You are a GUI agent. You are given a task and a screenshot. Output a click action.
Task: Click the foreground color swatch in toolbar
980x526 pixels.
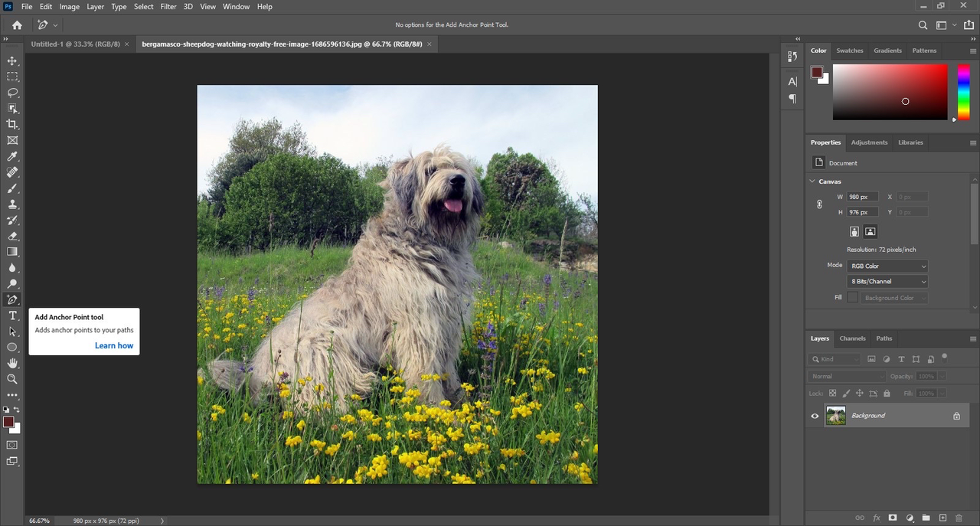tap(8, 422)
